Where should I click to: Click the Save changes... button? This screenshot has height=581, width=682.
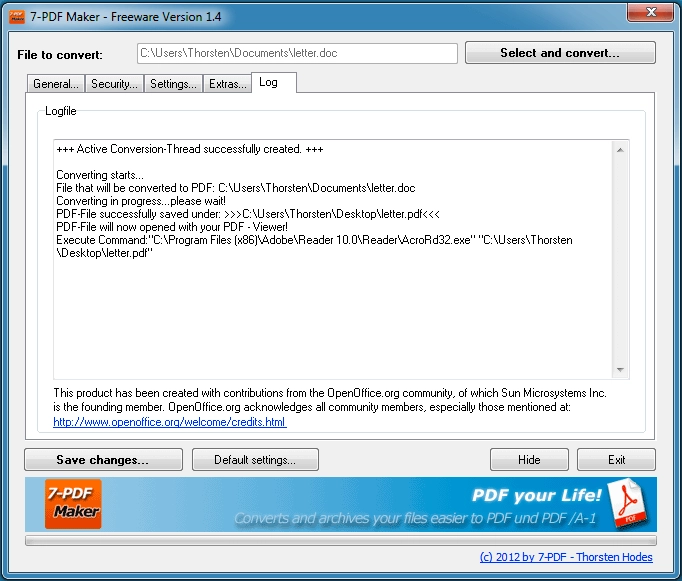103,460
